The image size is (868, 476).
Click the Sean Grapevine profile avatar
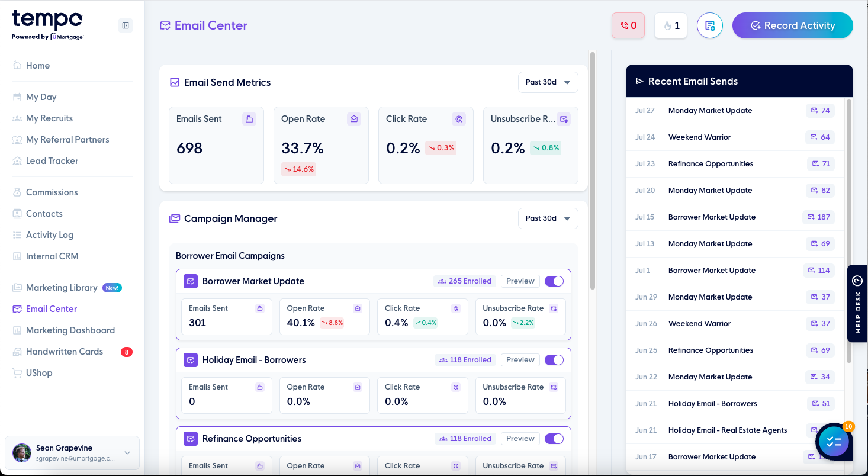22,453
